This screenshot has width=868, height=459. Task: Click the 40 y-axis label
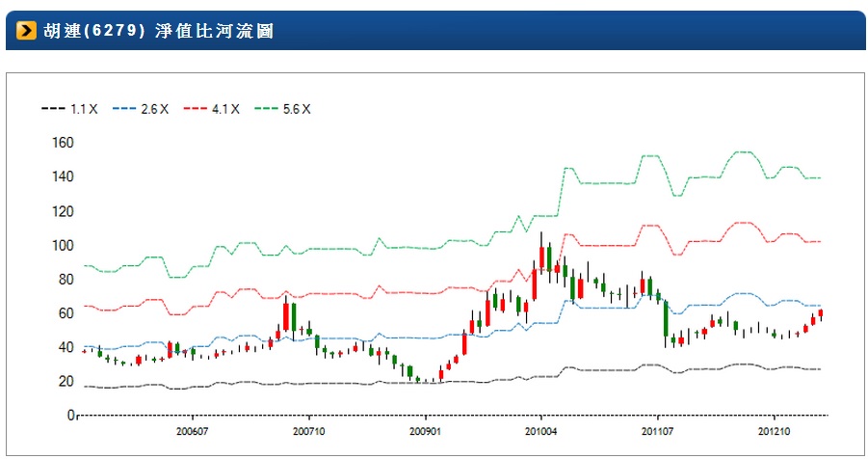[66, 347]
